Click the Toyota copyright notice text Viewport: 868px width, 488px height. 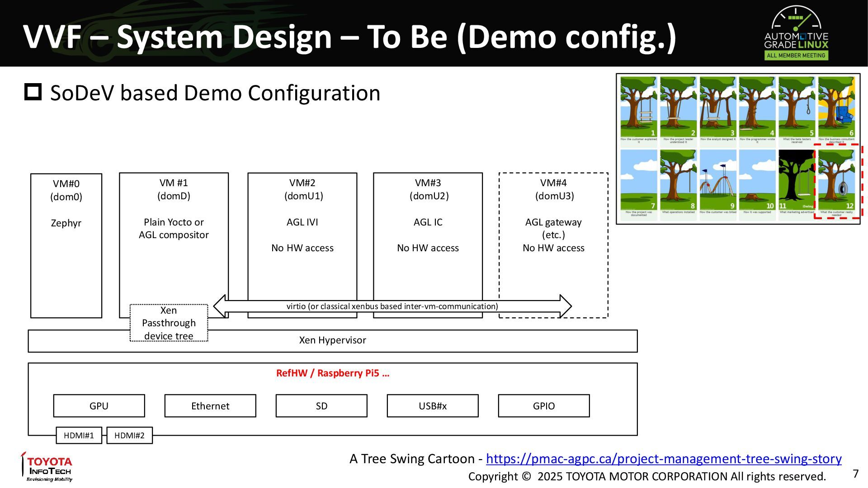647,476
